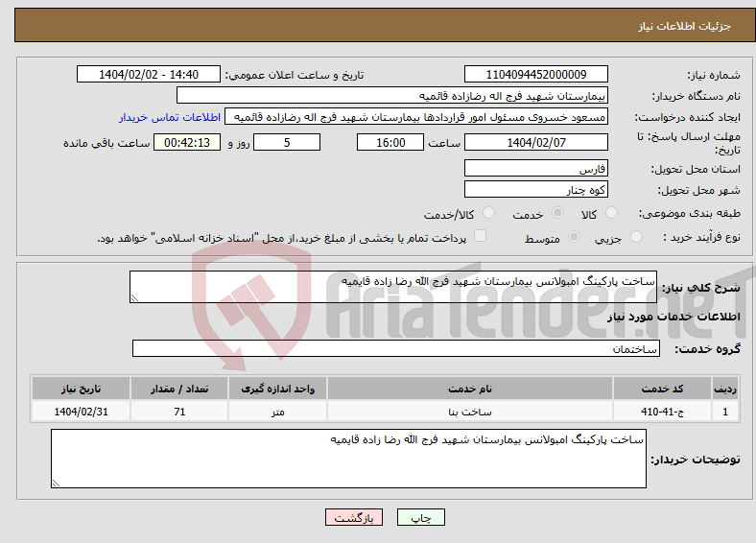Click the deadline date 1404/02/07 field

click(535, 142)
